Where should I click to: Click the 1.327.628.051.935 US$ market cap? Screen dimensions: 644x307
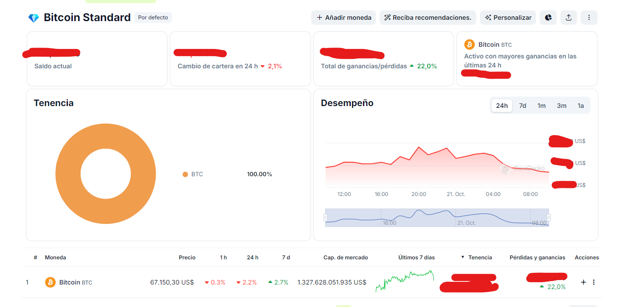[x=332, y=282]
